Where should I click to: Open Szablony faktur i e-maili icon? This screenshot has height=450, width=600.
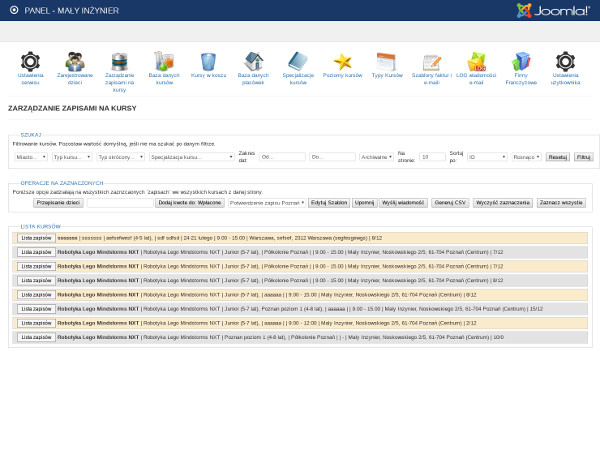click(x=431, y=62)
